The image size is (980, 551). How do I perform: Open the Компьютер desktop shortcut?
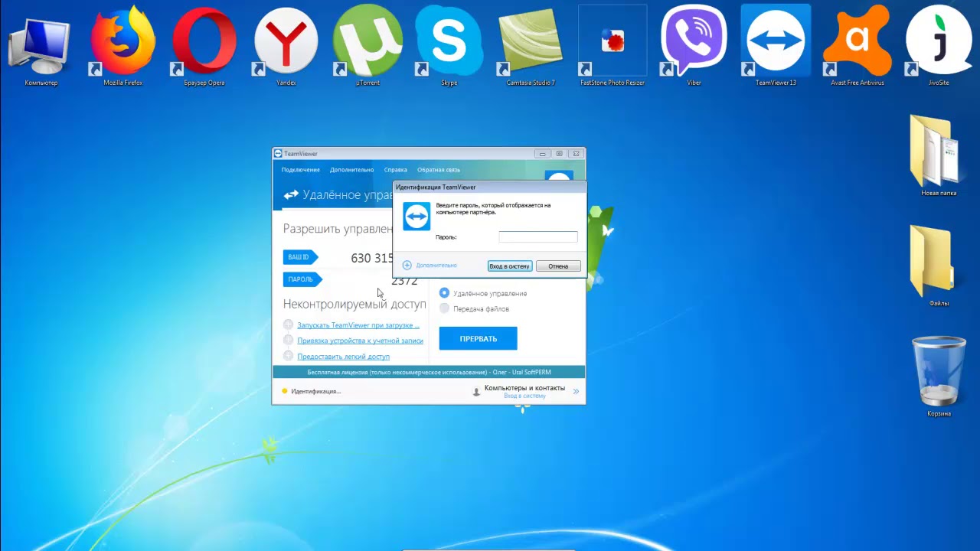point(41,48)
